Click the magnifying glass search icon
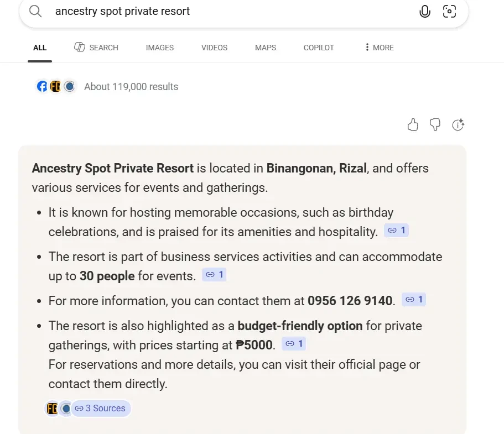The width and height of the screenshot is (504, 434). coord(35,12)
